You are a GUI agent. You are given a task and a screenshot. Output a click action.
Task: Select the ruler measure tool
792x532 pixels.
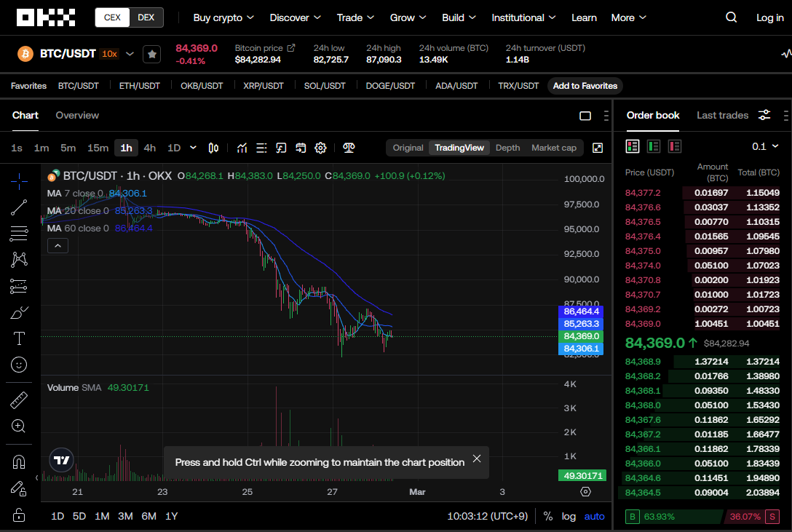[x=19, y=400]
